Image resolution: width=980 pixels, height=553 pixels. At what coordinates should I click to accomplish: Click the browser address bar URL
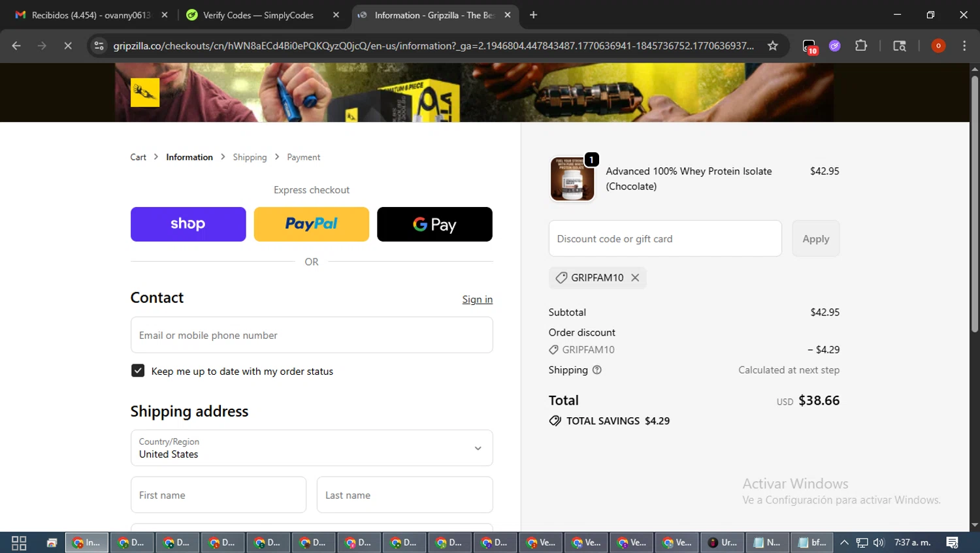[433, 46]
